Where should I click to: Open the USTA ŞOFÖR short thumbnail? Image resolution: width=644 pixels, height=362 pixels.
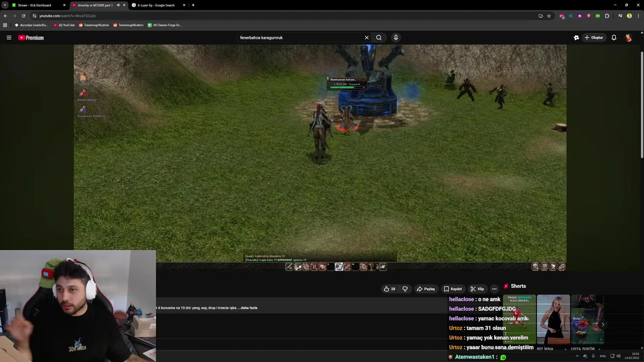587,320
